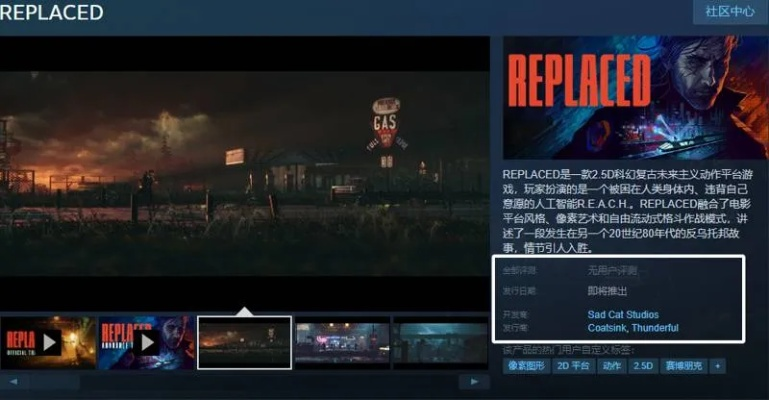Open publisher Thunderful link
Viewport: 769px width, 400px height.
tap(655, 328)
